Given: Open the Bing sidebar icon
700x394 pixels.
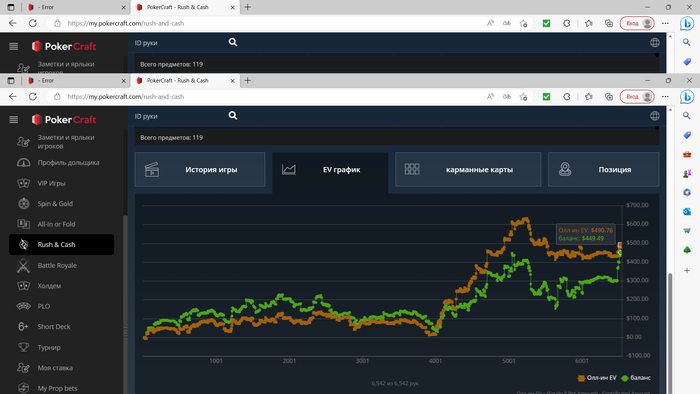Looking at the screenshot, I should pyautogui.click(x=687, y=96).
